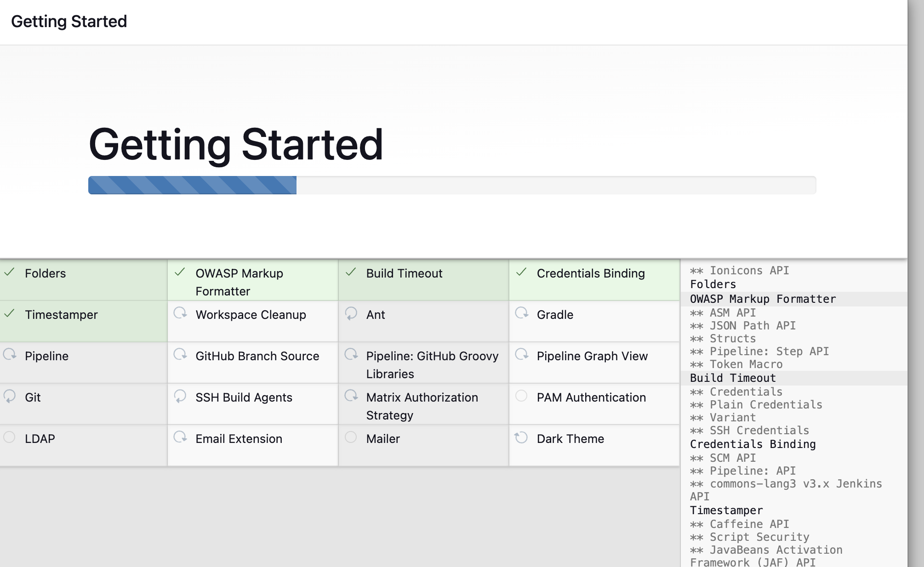Click '** SCM API' log entry
This screenshot has width=924, height=567.
click(x=723, y=458)
